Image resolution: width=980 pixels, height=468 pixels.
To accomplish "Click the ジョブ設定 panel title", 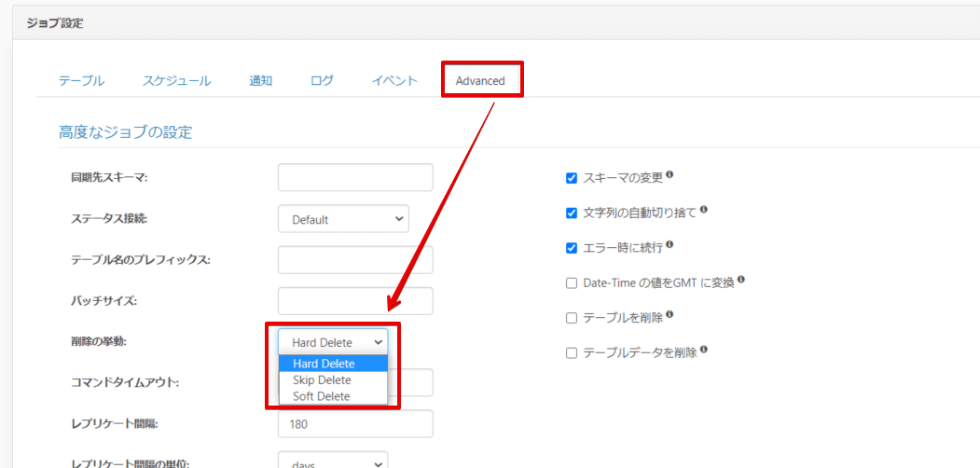I will (x=55, y=23).
